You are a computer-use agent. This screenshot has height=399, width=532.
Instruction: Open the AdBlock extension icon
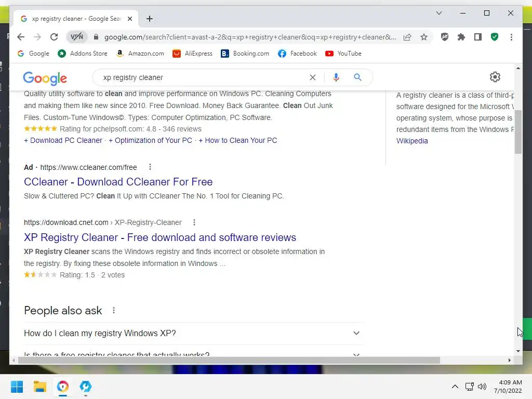445,37
